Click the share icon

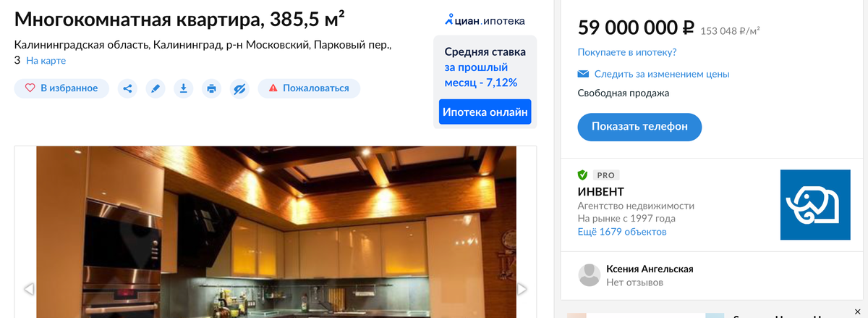point(127,88)
